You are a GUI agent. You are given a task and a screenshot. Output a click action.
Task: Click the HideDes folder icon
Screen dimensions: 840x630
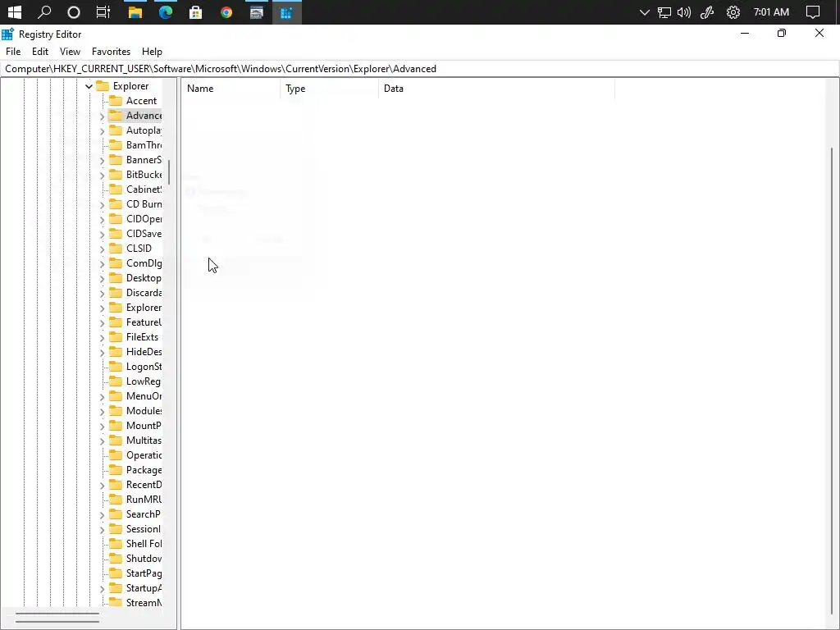tap(116, 351)
